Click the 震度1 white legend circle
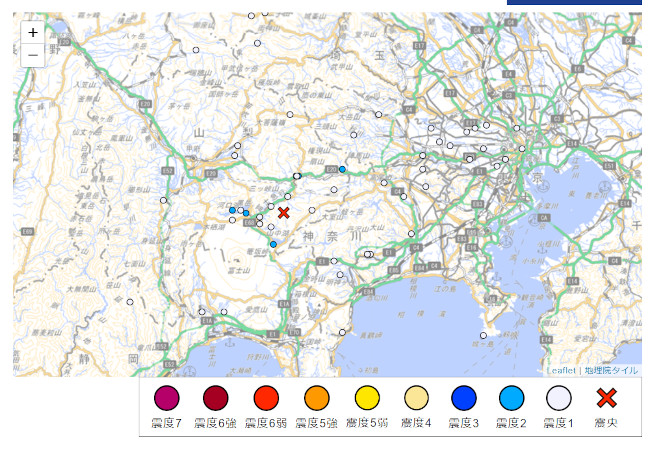This screenshot has width=659, height=451. (558, 398)
